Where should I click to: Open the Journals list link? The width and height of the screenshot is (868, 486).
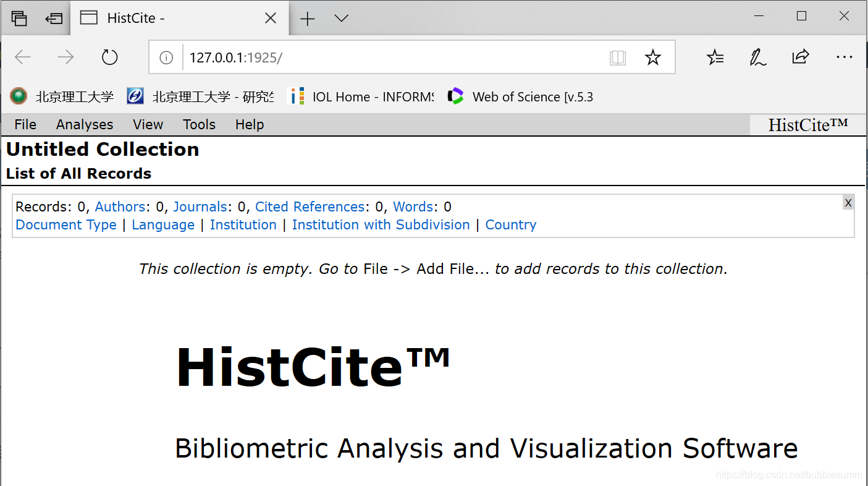[x=200, y=207]
